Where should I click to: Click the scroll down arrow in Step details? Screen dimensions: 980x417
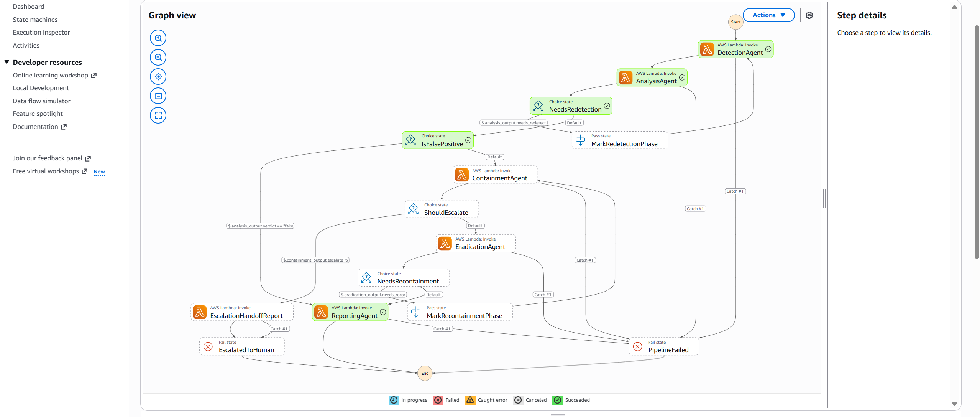[x=954, y=404]
